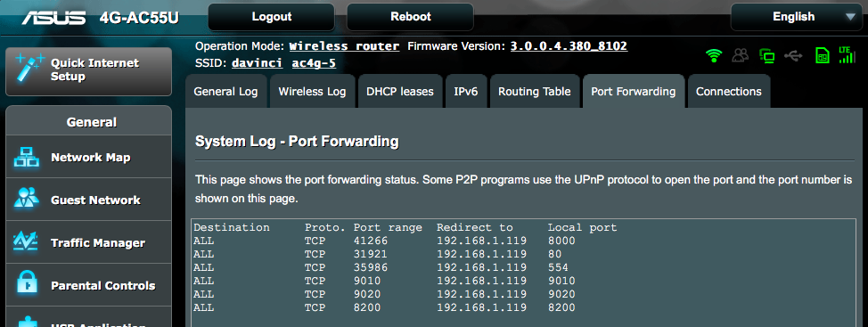Click the LTE signal strength icon
Screen dimensions: 868x327
click(x=846, y=54)
